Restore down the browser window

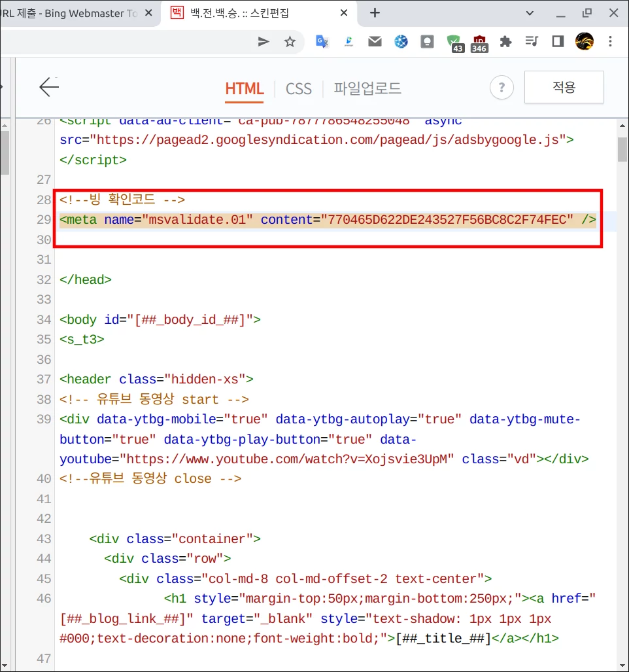[x=587, y=13]
